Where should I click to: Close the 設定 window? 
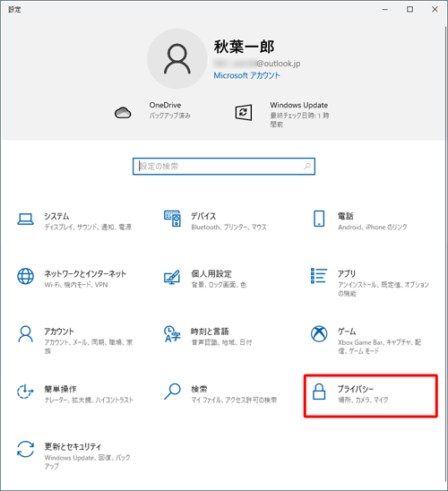pos(435,9)
